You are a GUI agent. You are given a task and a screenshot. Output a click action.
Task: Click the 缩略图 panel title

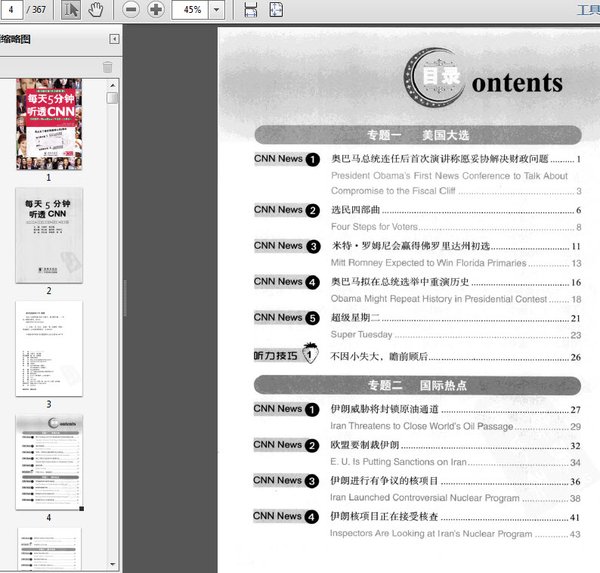pos(15,39)
